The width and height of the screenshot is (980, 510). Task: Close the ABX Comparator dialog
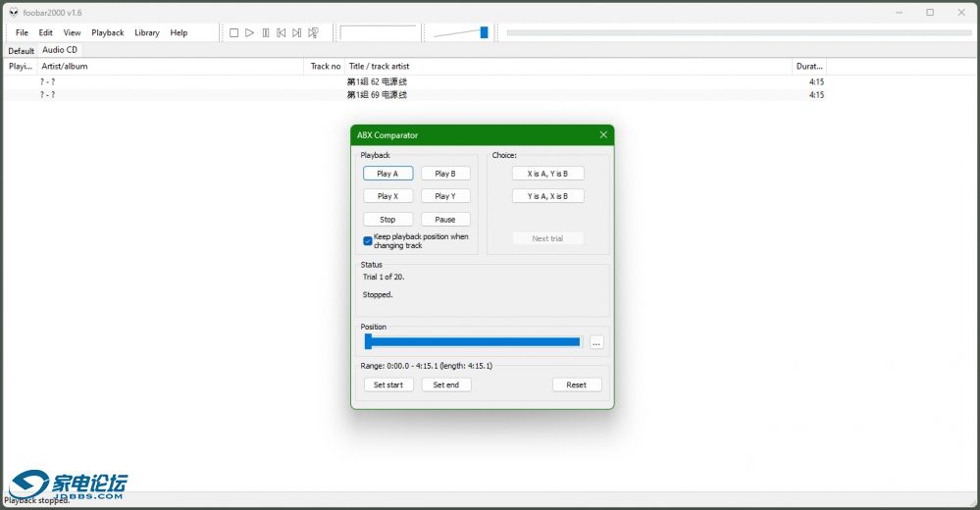point(603,135)
